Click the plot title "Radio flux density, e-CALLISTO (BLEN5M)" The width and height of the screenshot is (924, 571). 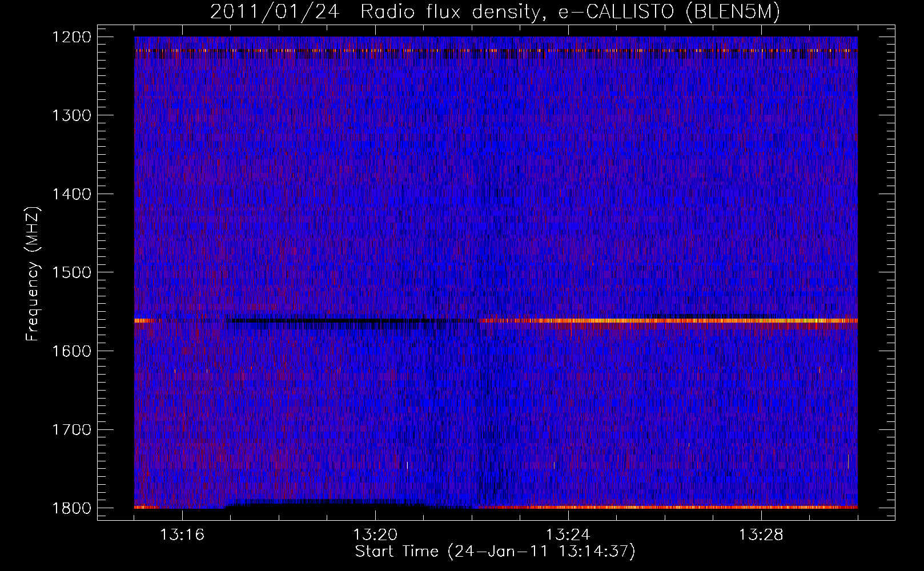pos(570,12)
